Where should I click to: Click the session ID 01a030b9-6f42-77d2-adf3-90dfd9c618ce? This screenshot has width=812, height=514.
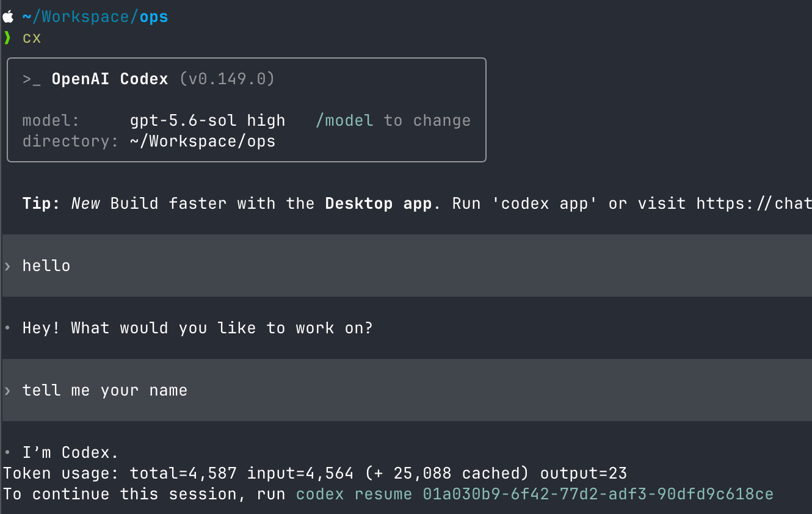click(598, 494)
